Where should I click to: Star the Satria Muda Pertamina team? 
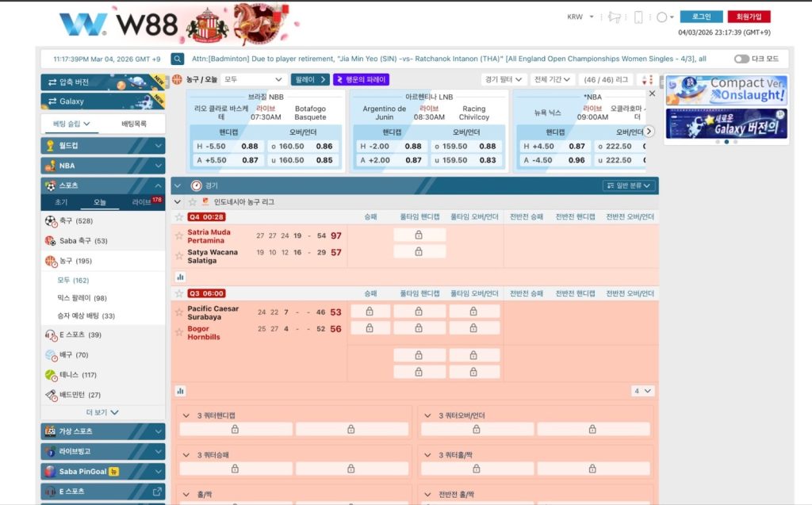pos(179,235)
